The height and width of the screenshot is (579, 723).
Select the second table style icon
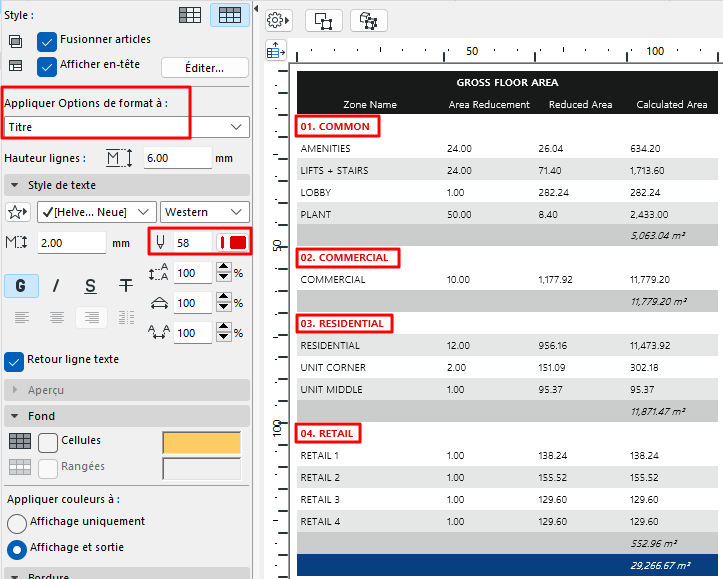[229, 15]
